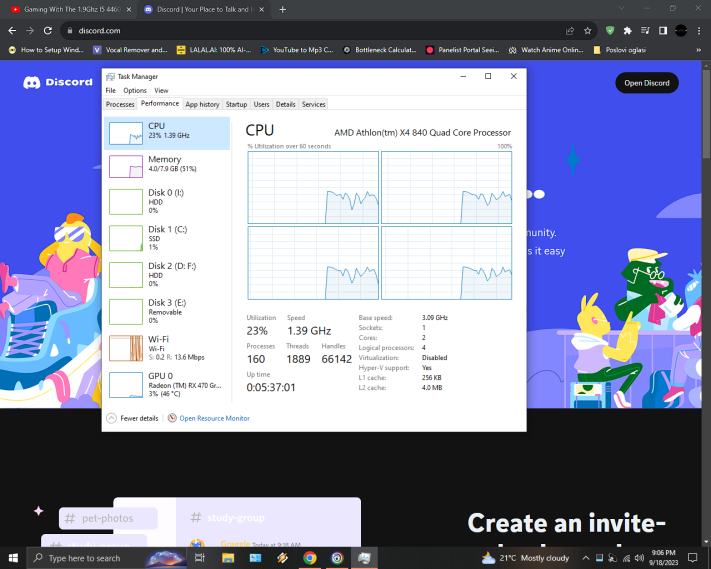The width and height of the screenshot is (711, 569).
Task: Open the Poslovi oglasi bookmark folder
Action: [x=620, y=50]
